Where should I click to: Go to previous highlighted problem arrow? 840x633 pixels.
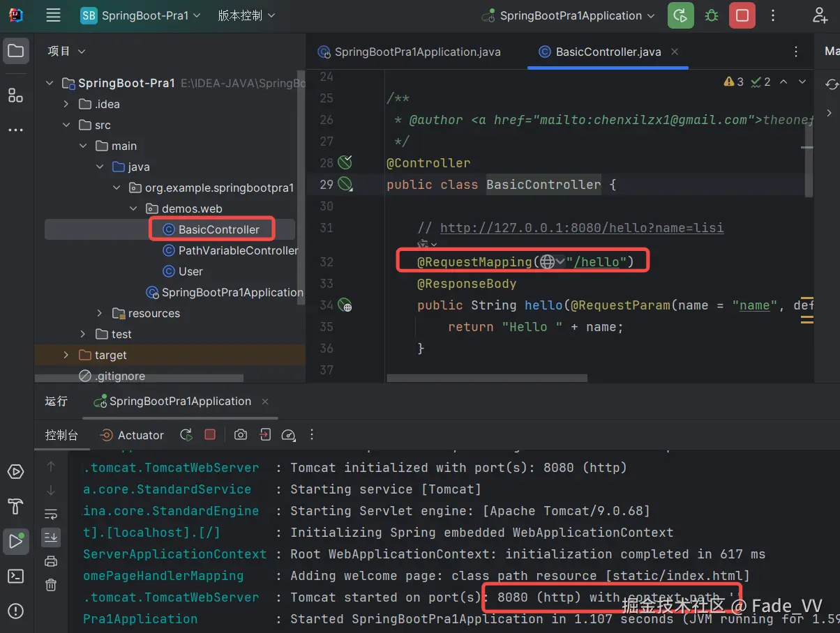[x=783, y=82]
